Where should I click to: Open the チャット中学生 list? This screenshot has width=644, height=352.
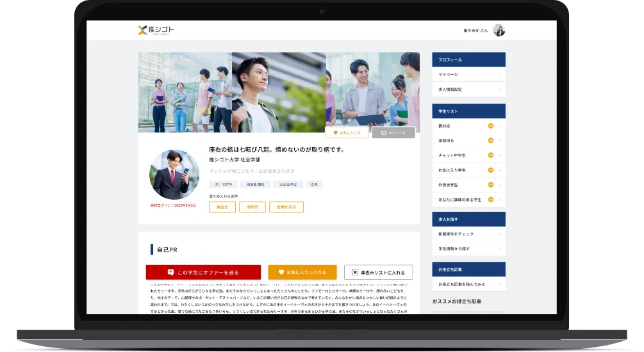468,156
